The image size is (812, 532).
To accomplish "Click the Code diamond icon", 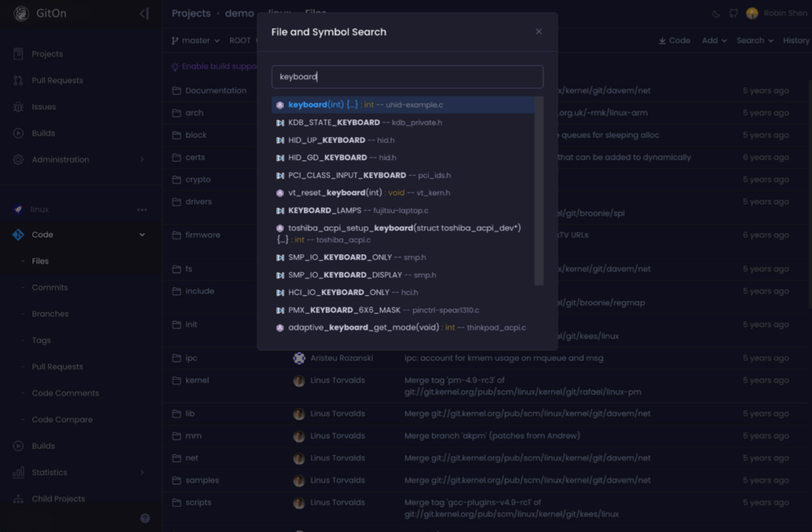I will 18,235.
